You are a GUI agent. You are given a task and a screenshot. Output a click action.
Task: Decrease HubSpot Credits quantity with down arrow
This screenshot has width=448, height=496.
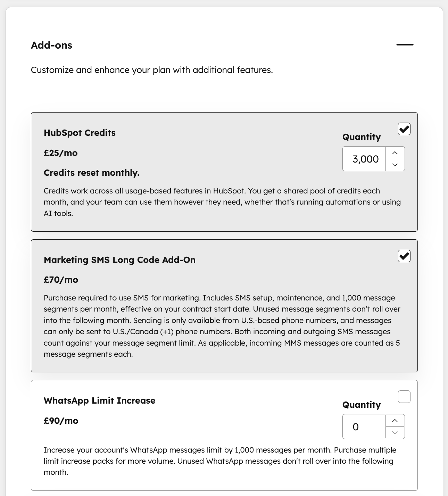coord(395,165)
